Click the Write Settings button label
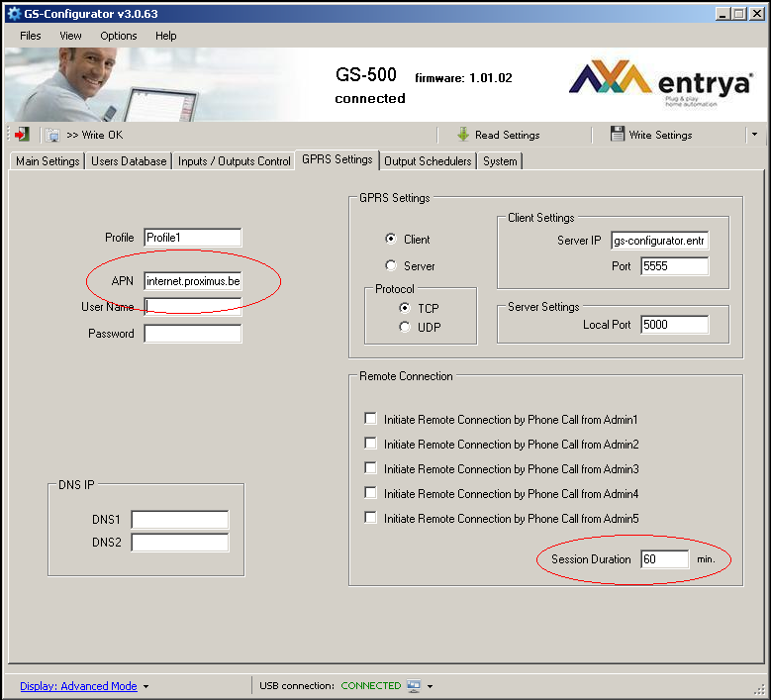This screenshot has width=771, height=700. pyautogui.click(x=660, y=135)
